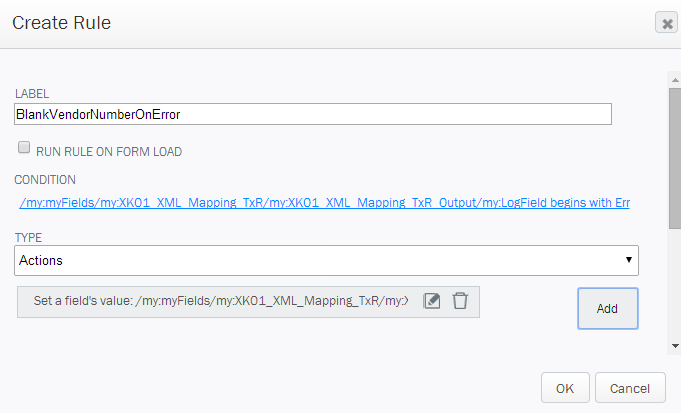This screenshot has width=681, height=413.
Task: Click the LABEL heading above the text field
Action: coord(32,93)
